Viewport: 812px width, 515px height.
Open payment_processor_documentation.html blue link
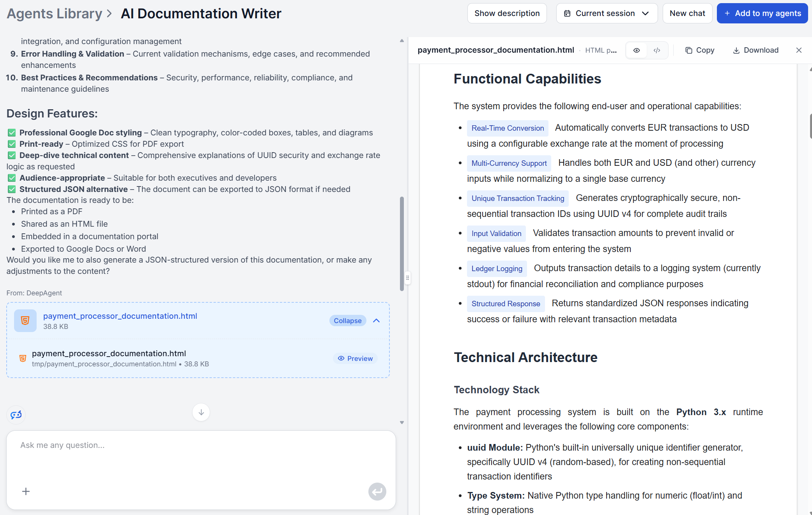click(x=120, y=316)
